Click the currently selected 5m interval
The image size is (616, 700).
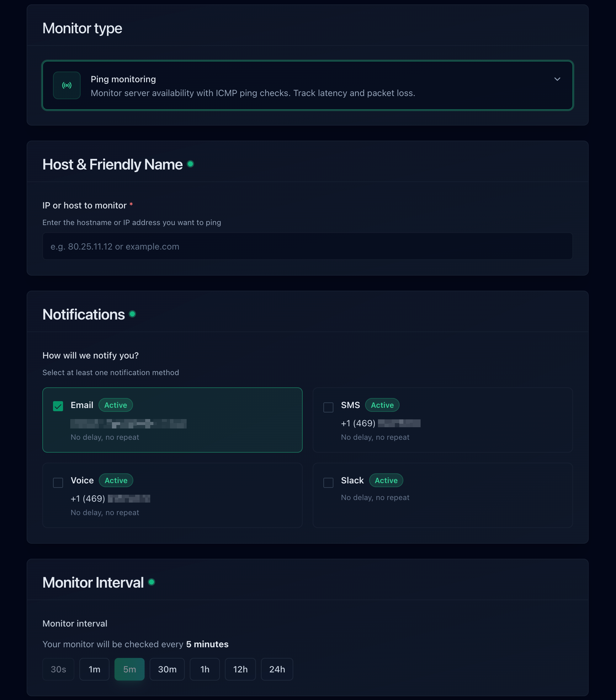click(129, 669)
